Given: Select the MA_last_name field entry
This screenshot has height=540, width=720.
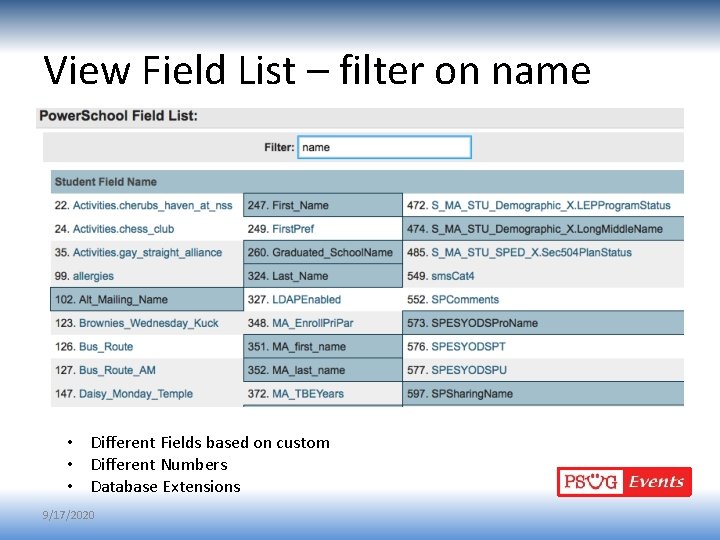Looking at the screenshot, I should tap(323, 370).
